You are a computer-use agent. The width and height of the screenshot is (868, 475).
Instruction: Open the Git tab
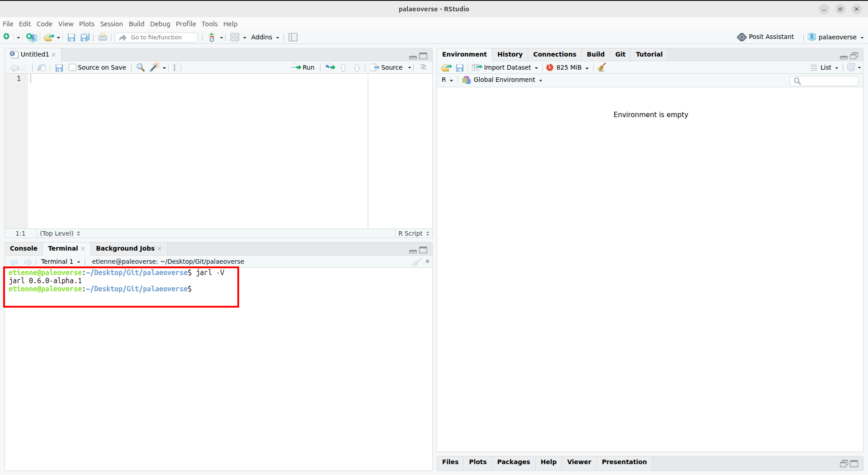tap(620, 54)
